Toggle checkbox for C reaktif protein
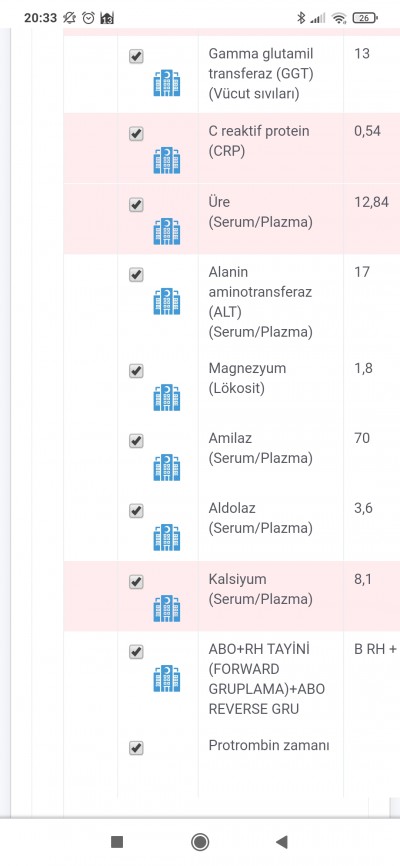 (136, 134)
